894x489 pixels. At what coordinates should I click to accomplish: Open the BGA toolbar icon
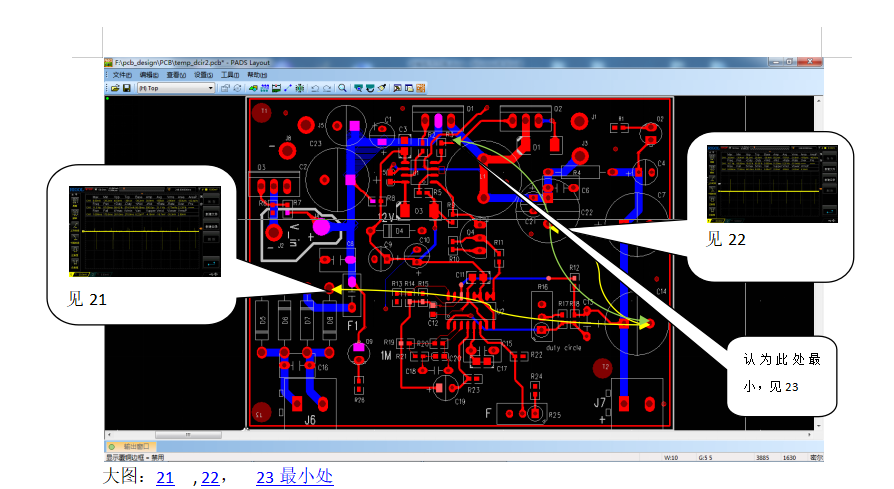point(300,88)
